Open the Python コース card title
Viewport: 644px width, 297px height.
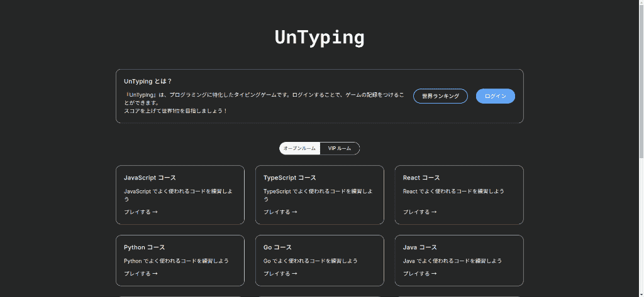point(144,247)
